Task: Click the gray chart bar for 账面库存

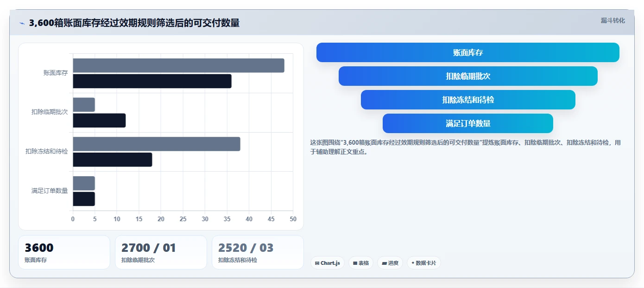Action: click(178, 65)
